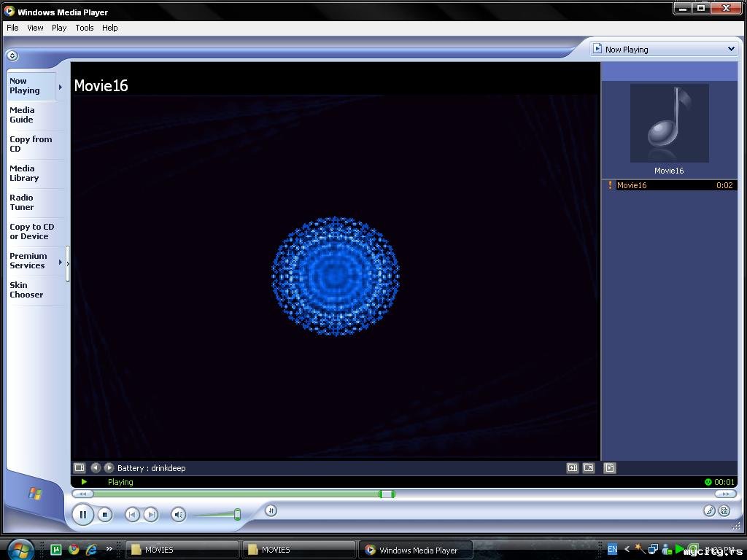Image resolution: width=747 pixels, height=560 pixels.
Task: Stop playback with the stop button
Action: (x=105, y=515)
